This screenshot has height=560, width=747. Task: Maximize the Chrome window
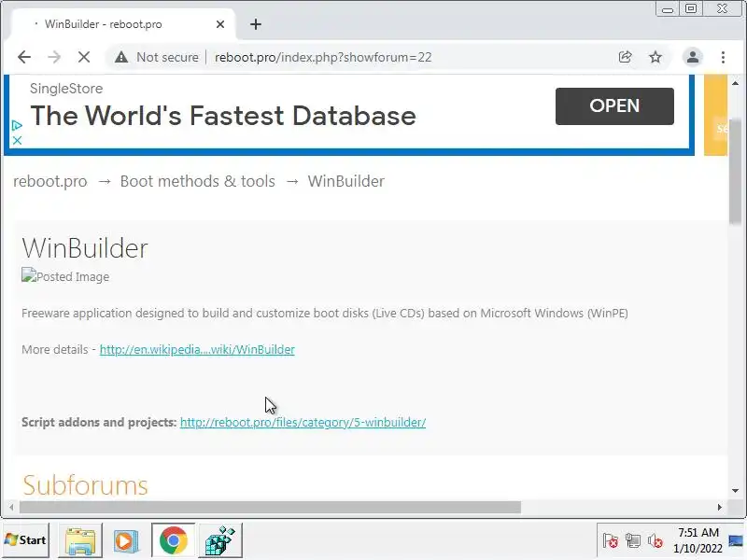pos(691,9)
